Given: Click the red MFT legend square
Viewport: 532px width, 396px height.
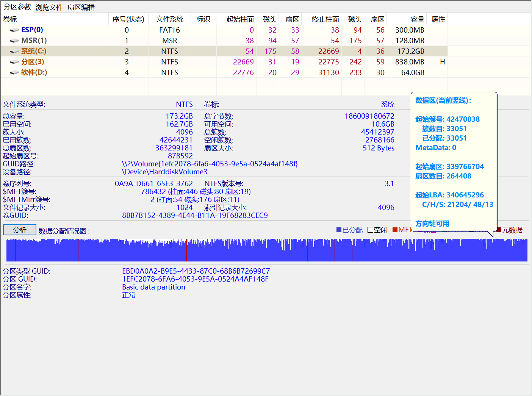Looking at the screenshot, I should pos(395,230).
